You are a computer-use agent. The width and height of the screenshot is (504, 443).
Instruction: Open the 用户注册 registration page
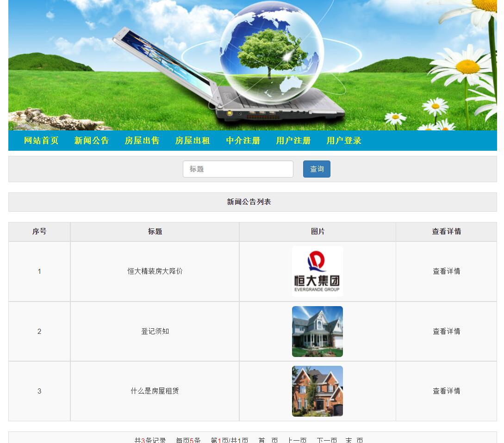point(293,141)
